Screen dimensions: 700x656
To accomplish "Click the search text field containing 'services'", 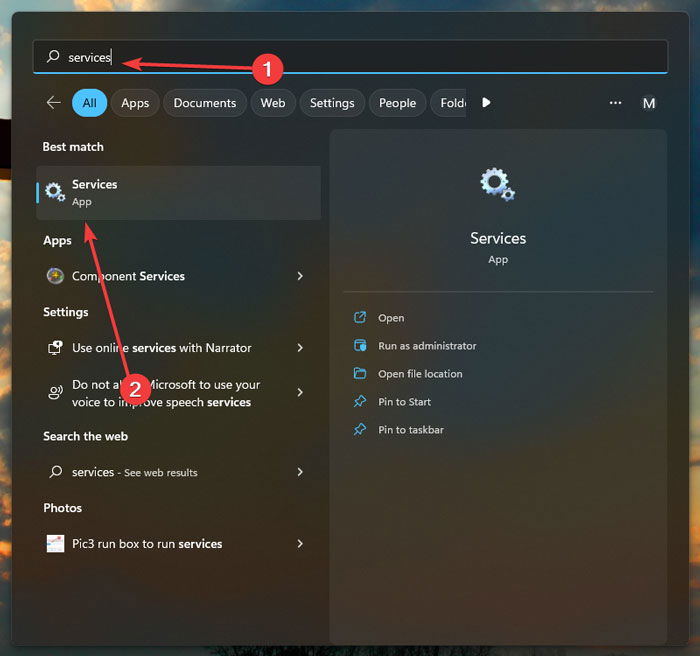I will point(350,56).
